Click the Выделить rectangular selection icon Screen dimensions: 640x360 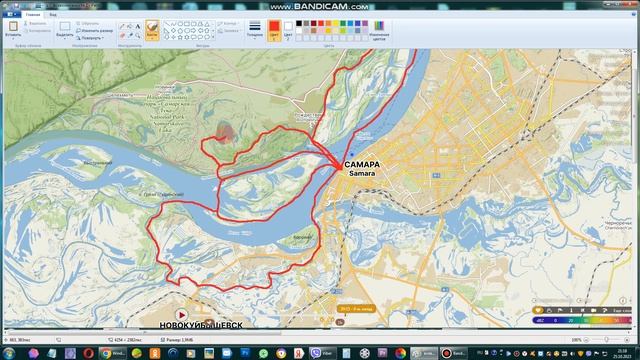64,27
